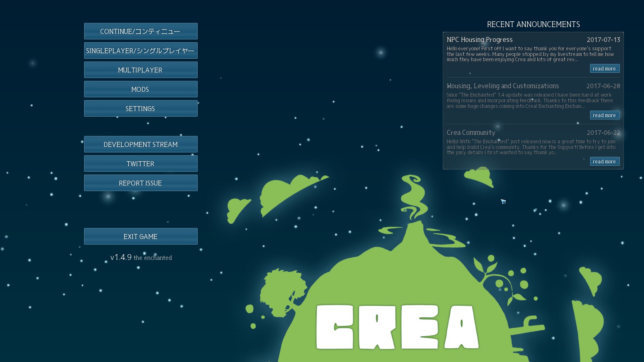Read more about Crea Community

pos(605,161)
